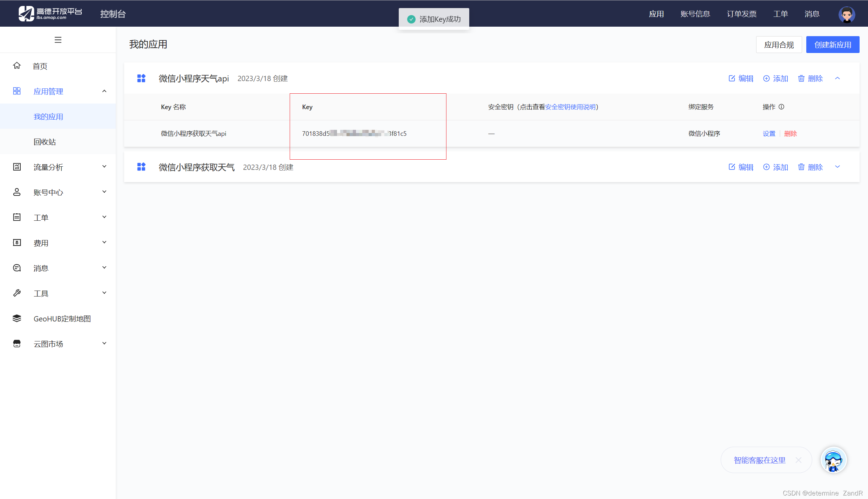Open 应用 in the top navigation
The height and width of the screenshot is (499, 868).
(x=656, y=14)
